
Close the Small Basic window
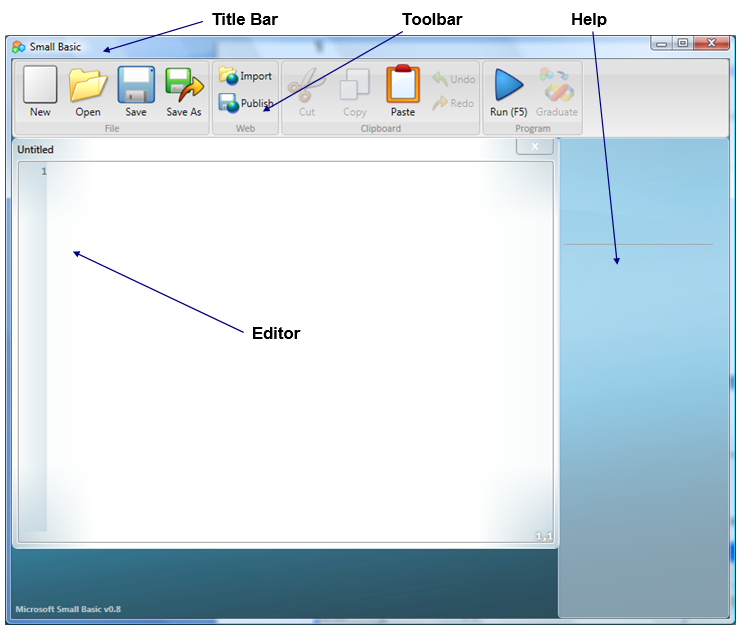pyautogui.click(x=711, y=43)
